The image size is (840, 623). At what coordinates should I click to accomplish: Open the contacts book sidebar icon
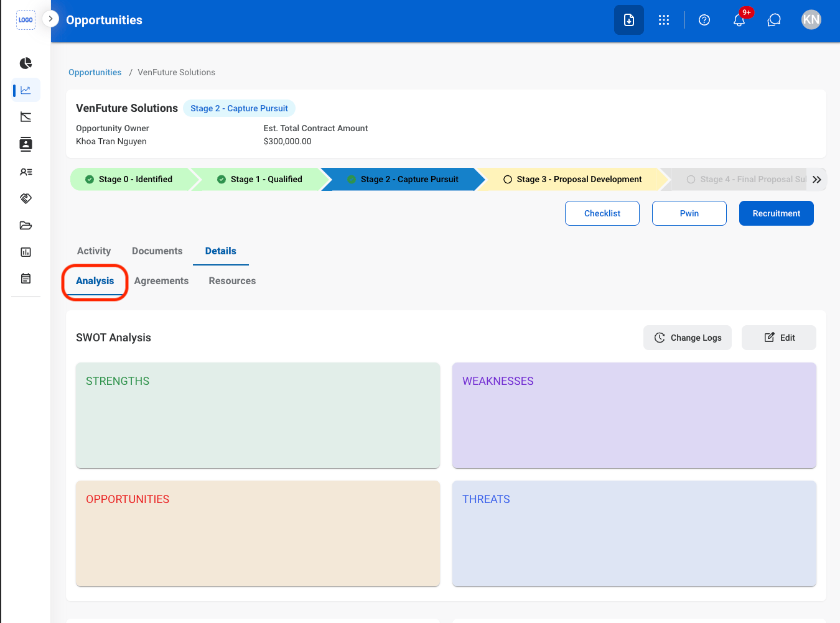click(x=26, y=144)
